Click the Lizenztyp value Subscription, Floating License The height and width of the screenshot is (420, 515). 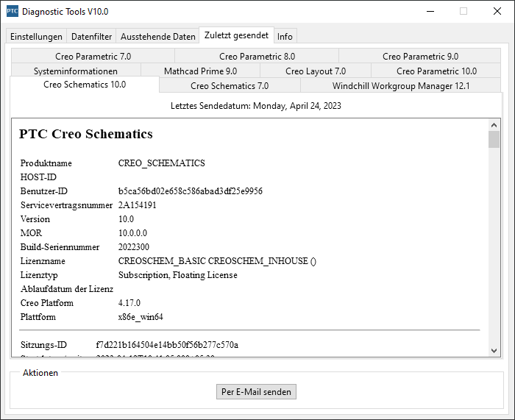point(178,275)
